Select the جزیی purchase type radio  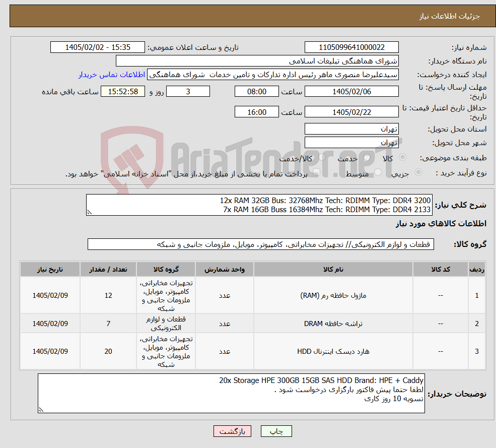tap(418, 172)
